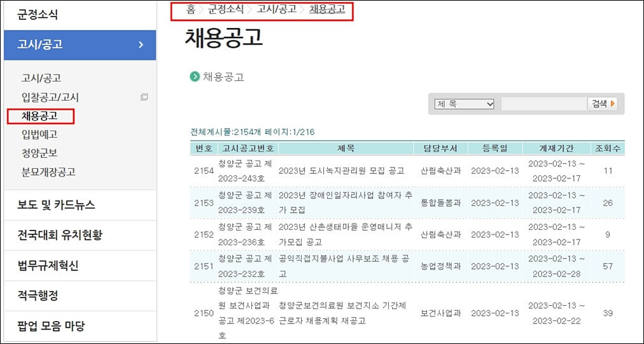Click underlined 채용공고 in the breadcrumb
Viewport: 644px width, 344px height.
[327, 10]
